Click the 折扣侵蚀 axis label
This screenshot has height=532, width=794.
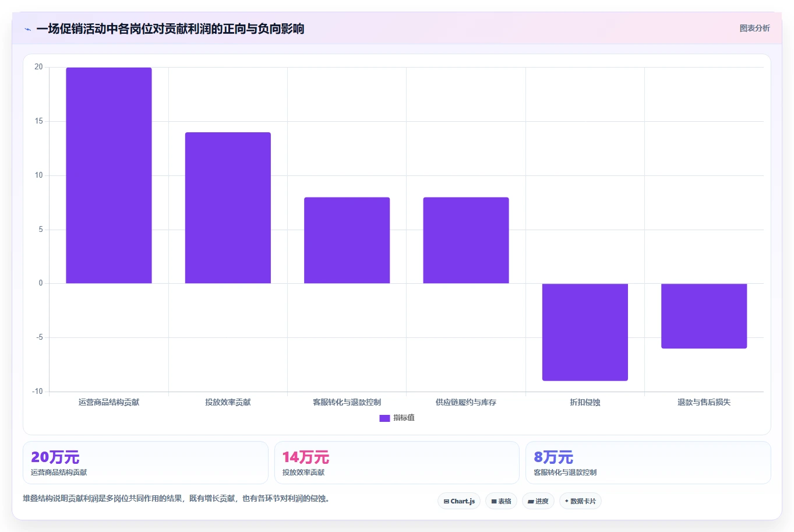[x=585, y=402]
